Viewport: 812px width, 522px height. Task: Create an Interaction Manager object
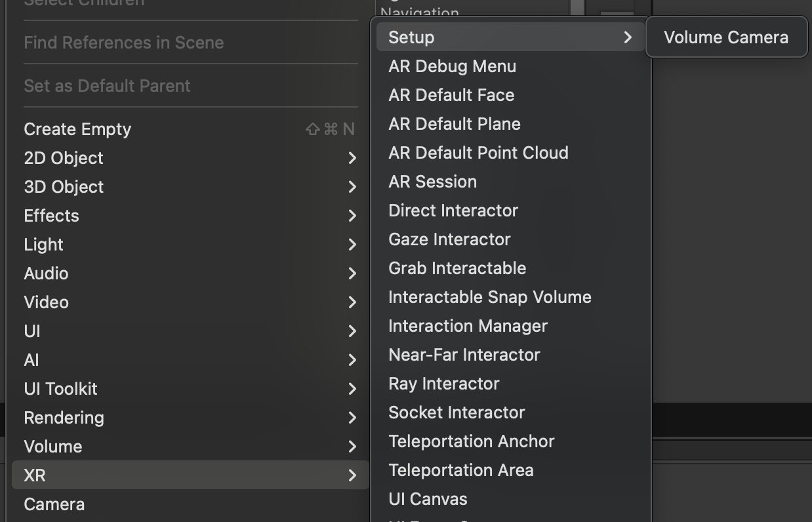point(468,326)
